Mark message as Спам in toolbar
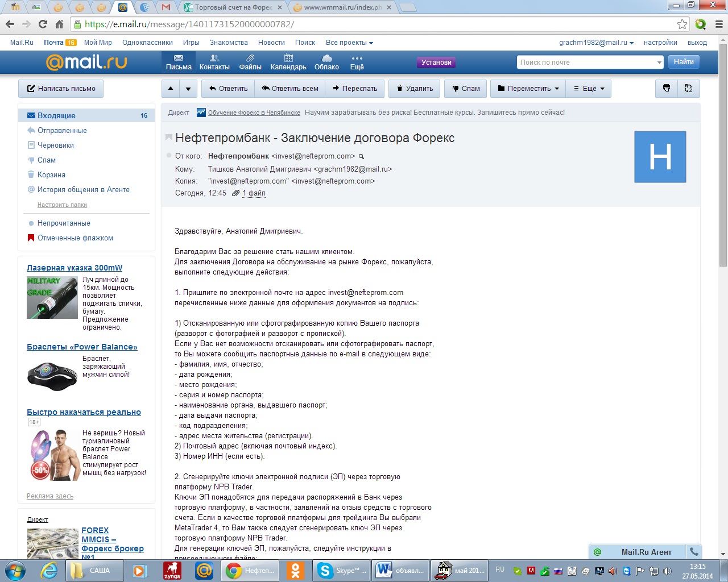Screen dimensions: 728x582 [x=466, y=89]
